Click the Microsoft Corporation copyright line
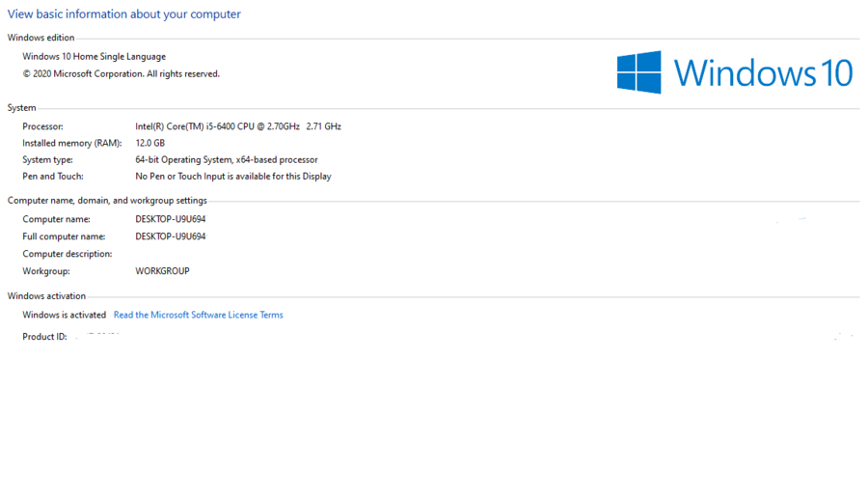Image resolution: width=868 pixels, height=498 pixels. pyautogui.click(x=122, y=73)
